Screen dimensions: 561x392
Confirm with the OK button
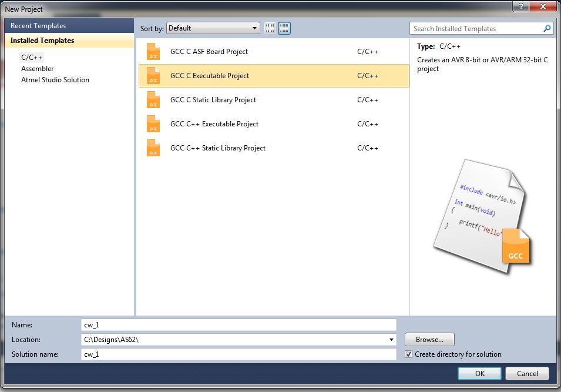tap(479, 373)
